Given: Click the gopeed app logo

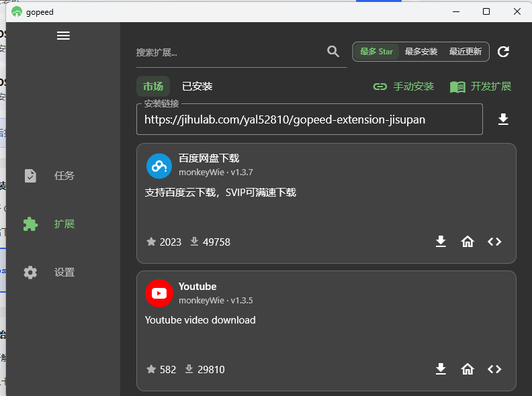Looking at the screenshot, I should [17, 12].
